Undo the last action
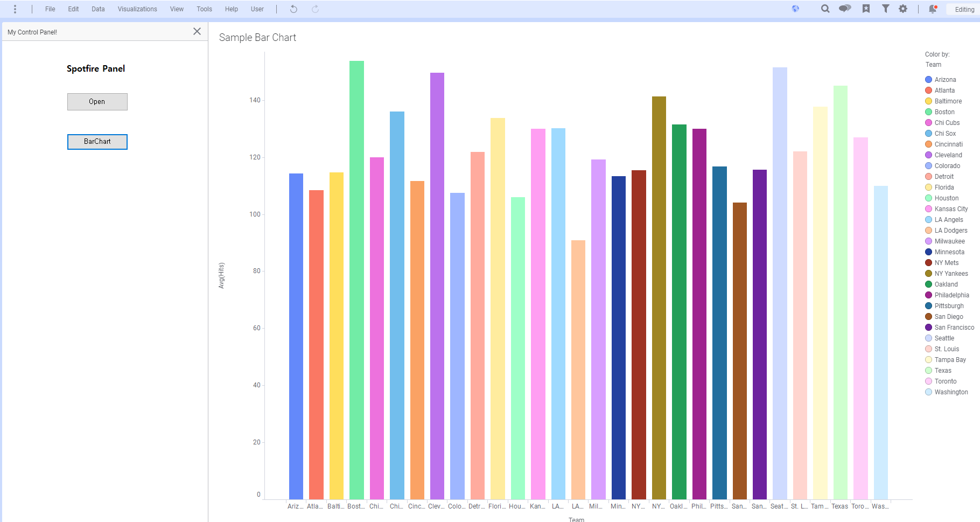This screenshot has width=980, height=522. tap(293, 9)
